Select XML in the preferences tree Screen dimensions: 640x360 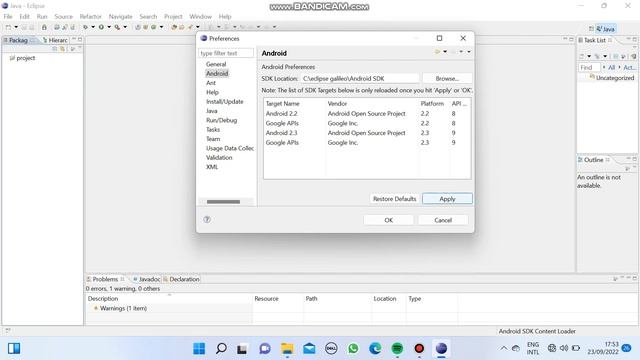tap(212, 167)
